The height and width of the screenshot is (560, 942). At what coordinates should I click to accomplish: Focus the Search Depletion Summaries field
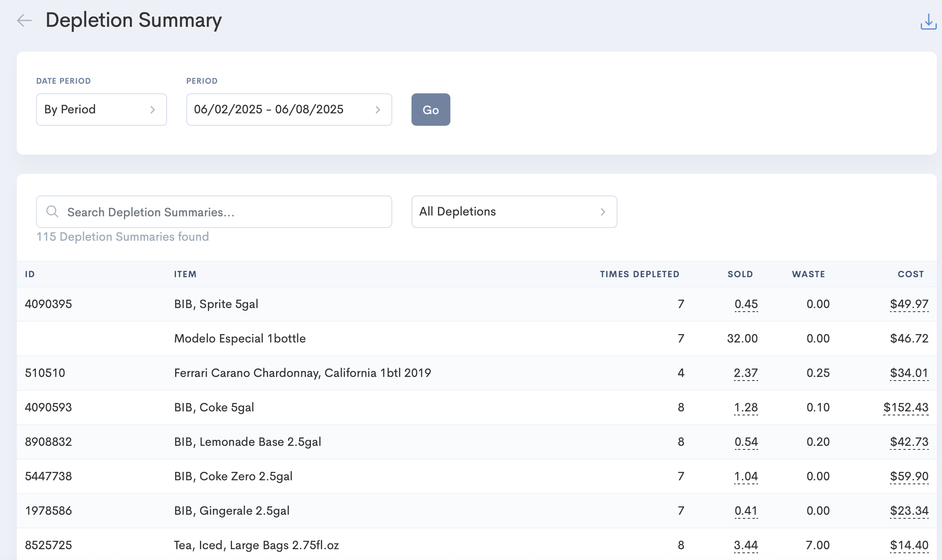click(214, 212)
